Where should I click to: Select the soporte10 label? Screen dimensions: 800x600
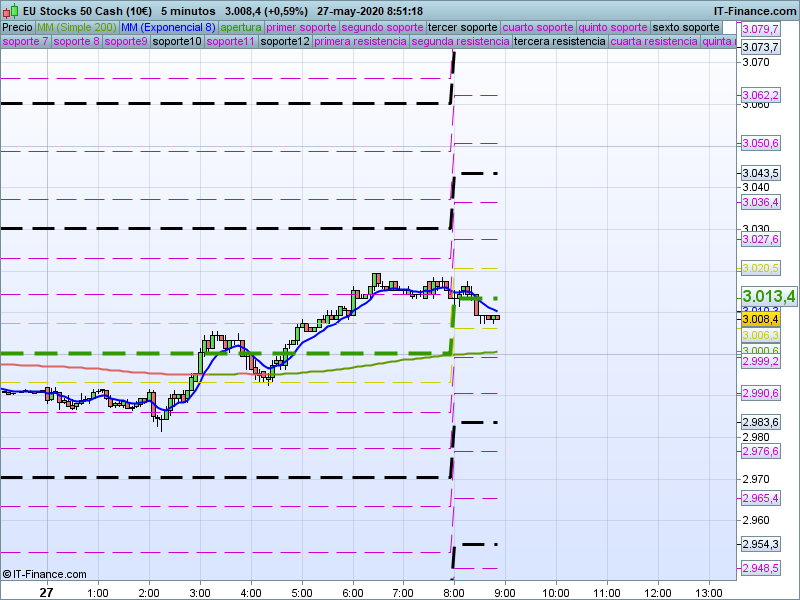[x=179, y=42]
